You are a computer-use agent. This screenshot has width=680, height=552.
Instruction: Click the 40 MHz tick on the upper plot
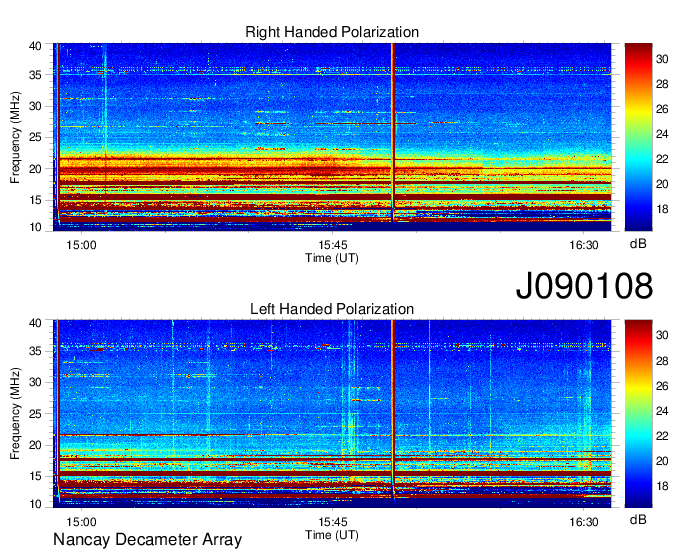click(36, 46)
